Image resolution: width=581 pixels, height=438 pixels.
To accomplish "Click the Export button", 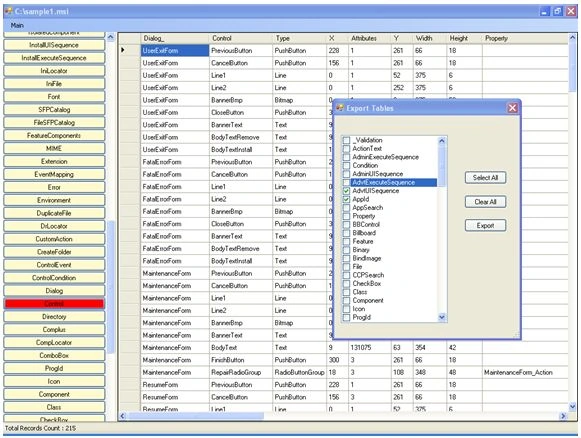I will point(485,226).
